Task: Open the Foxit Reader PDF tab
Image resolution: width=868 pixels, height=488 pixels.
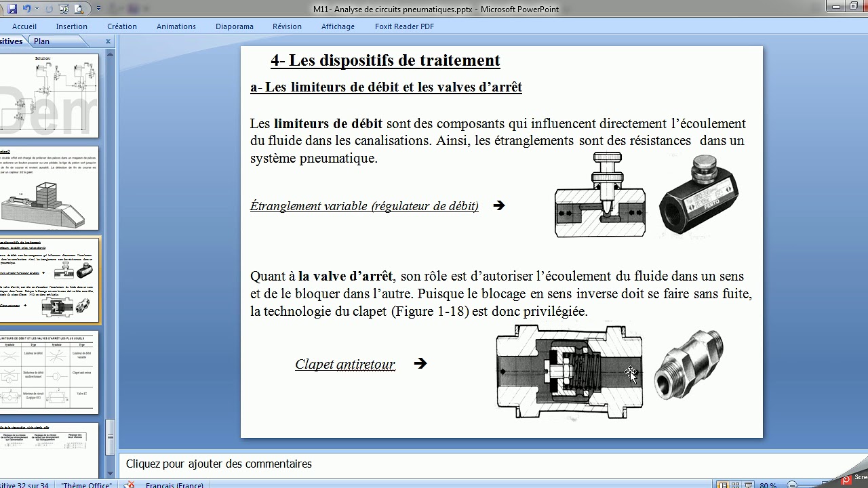Action: (x=404, y=26)
